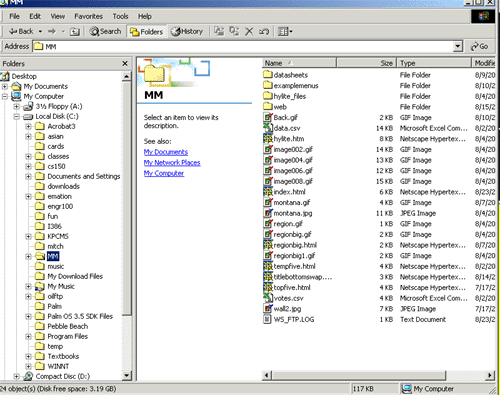Click the Undo toolbar icon

(264, 32)
